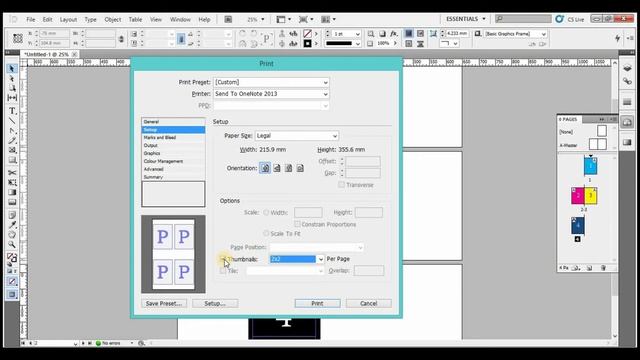Click the Cancel button
This screenshot has height=360, width=640.
click(x=369, y=303)
